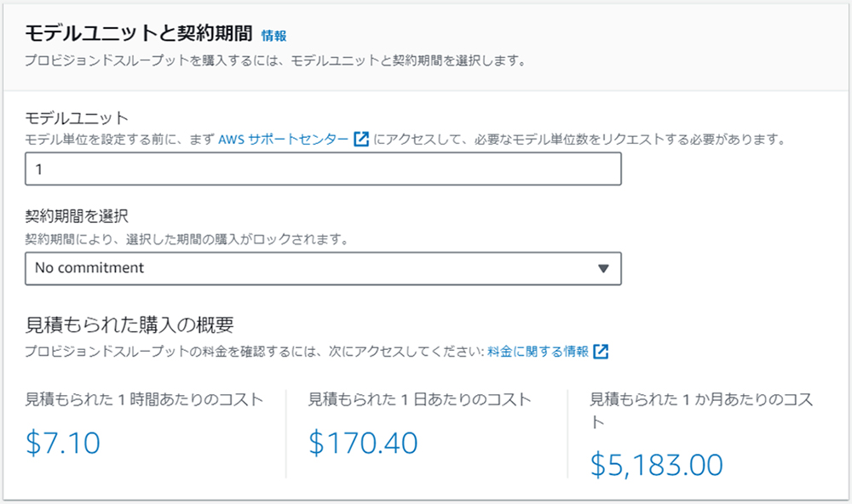852x504 pixels.
Task: Click the 契約期間により lock description text
Action: pyautogui.click(x=187, y=239)
